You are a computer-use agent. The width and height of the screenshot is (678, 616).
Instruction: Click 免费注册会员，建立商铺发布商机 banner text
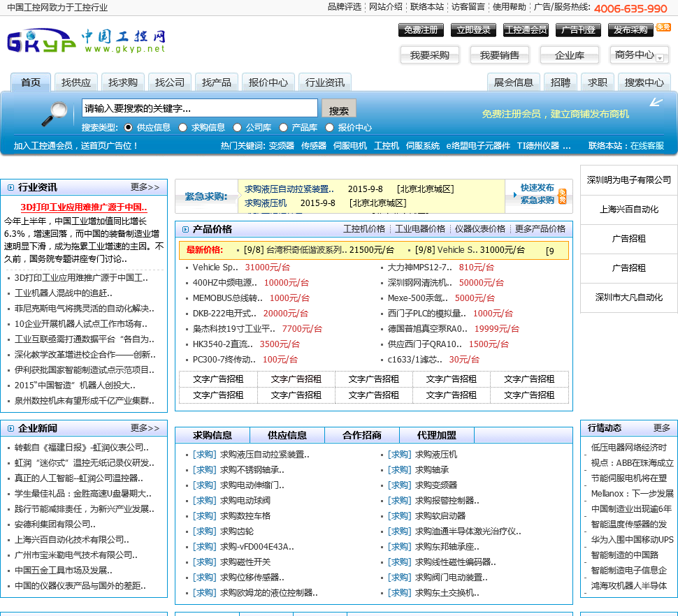coord(555,114)
